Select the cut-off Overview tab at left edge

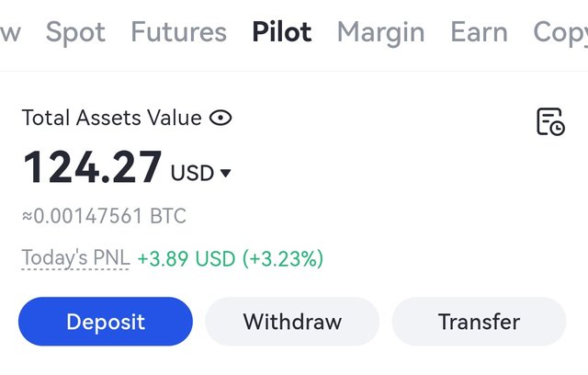tap(10, 33)
